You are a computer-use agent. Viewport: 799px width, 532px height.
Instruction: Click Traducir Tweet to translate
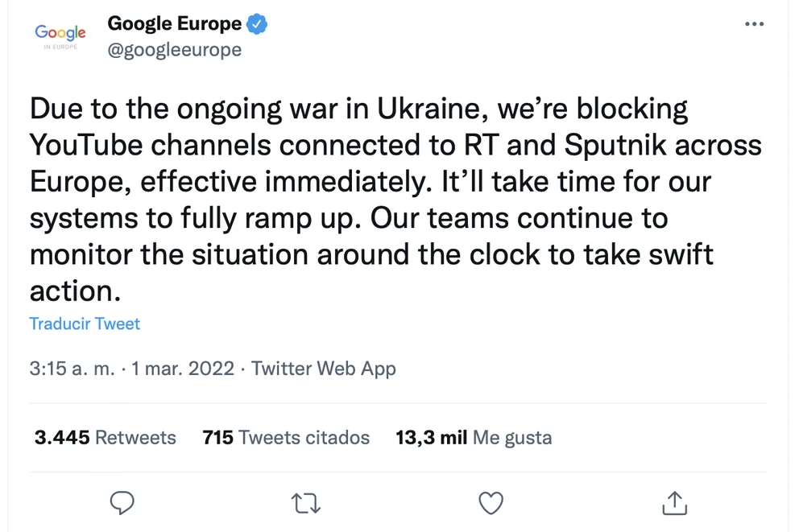point(85,324)
